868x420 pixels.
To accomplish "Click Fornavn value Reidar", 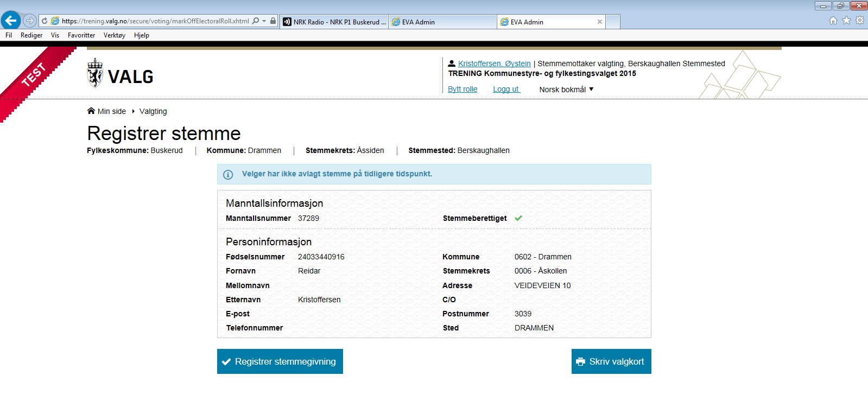I will click(x=309, y=271).
